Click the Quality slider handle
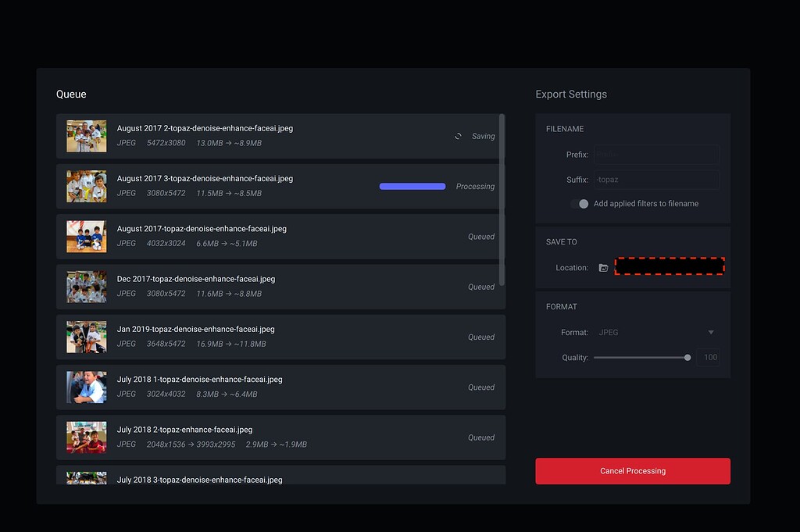The height and width of the screenshot is (532, 800). tap(687, 358)
